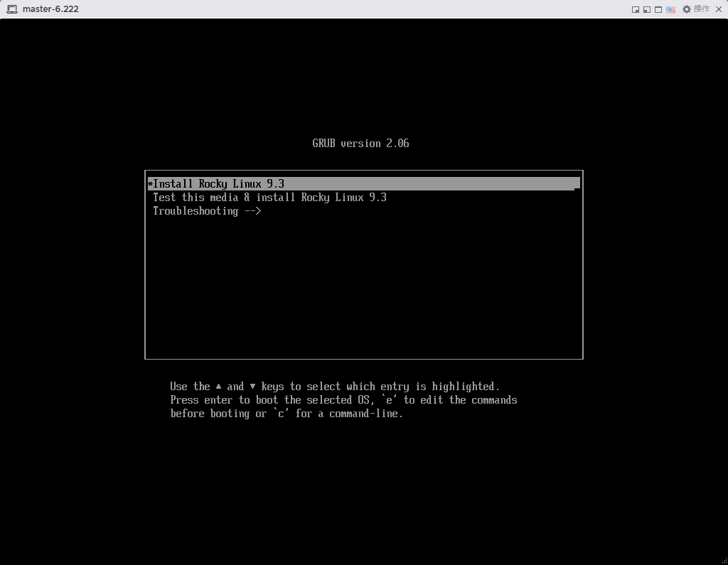Viewport: 728px width, 565px height.
Task: Click the master-6.222 window title
Action: [50, 9]
